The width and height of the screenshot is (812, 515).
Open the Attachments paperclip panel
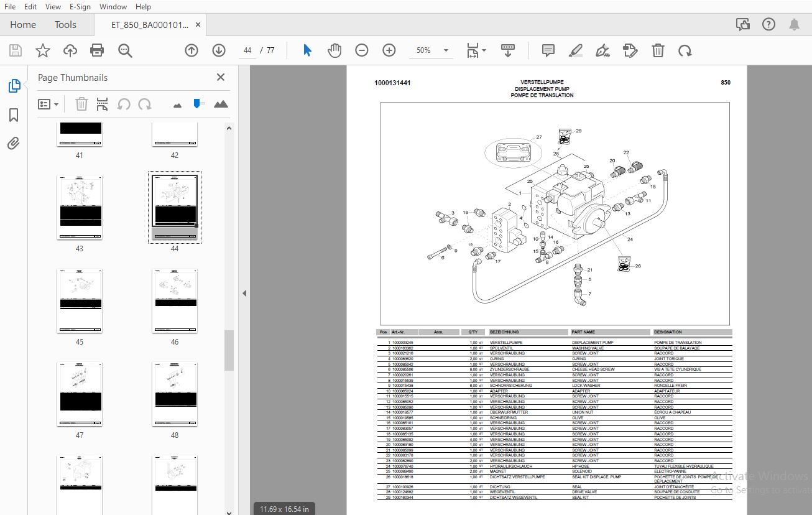14,144
